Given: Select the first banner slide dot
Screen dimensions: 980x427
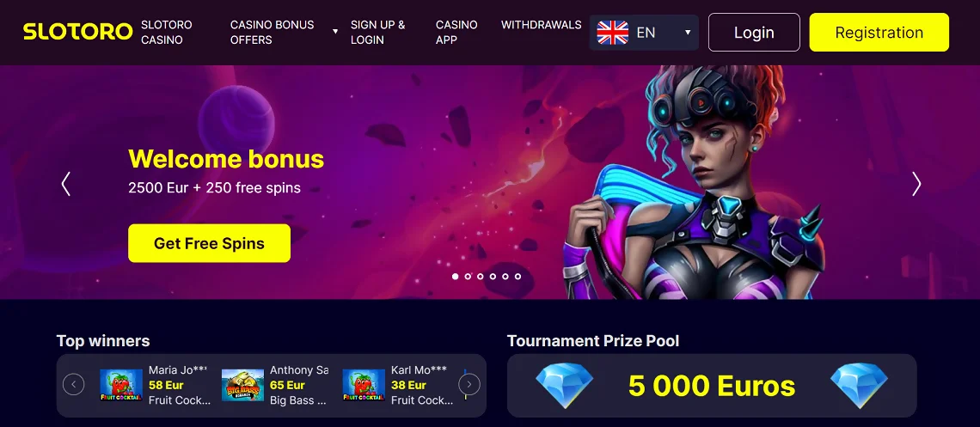Looking at the screenshot, I should pyautogui.click(x=455, y=276).
